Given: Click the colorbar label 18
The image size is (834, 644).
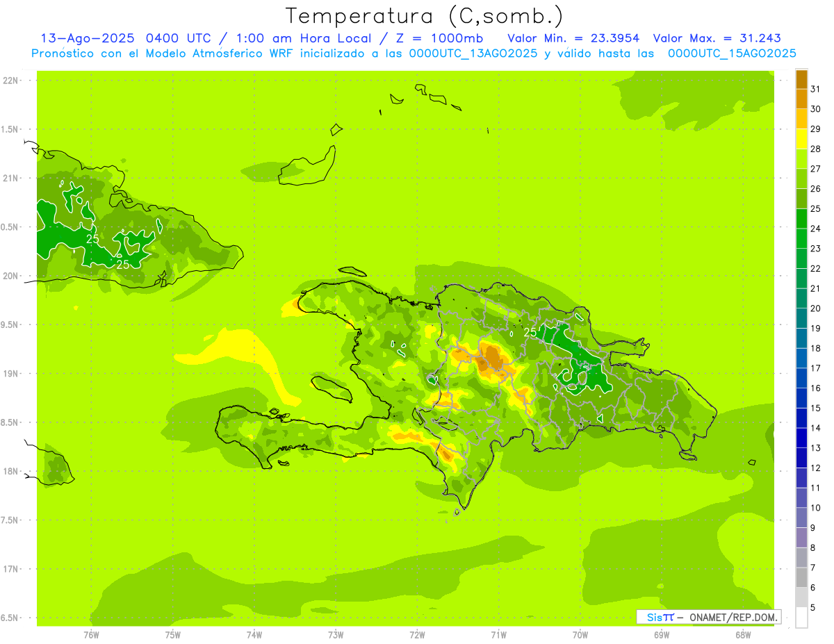Looking at the screenshot, I should [x=816, y=348].
